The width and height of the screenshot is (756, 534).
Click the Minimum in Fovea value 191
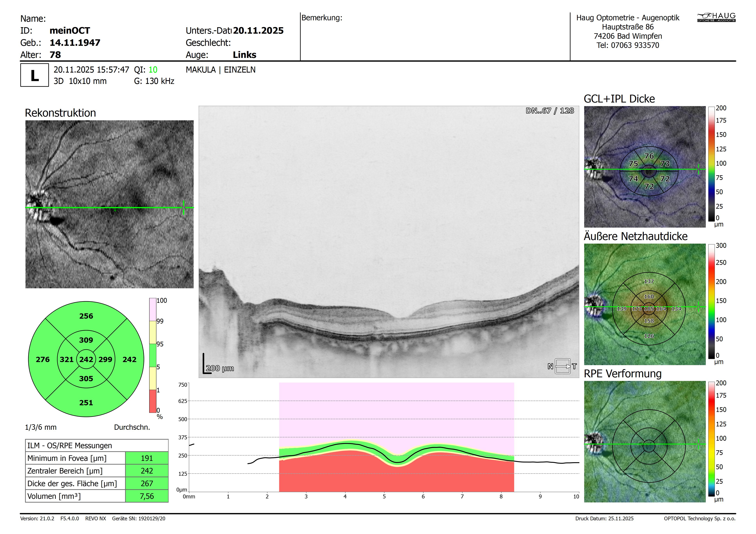tap(146, 458)
